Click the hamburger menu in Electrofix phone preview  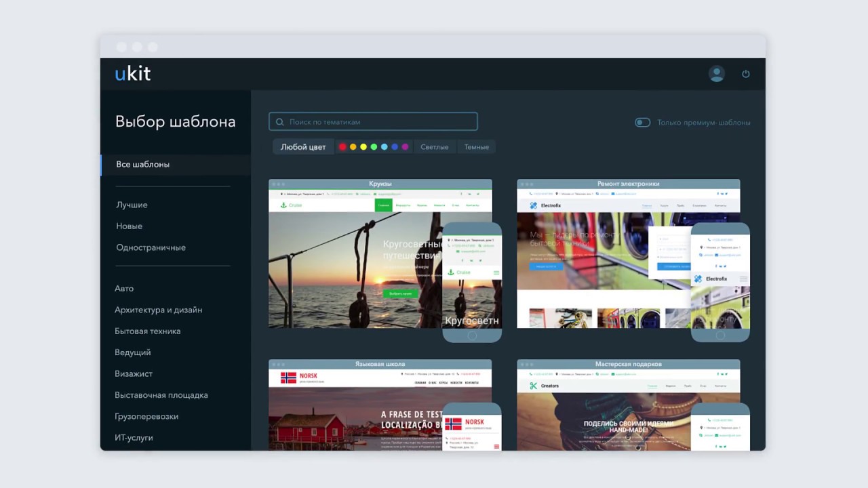[744, 279]
